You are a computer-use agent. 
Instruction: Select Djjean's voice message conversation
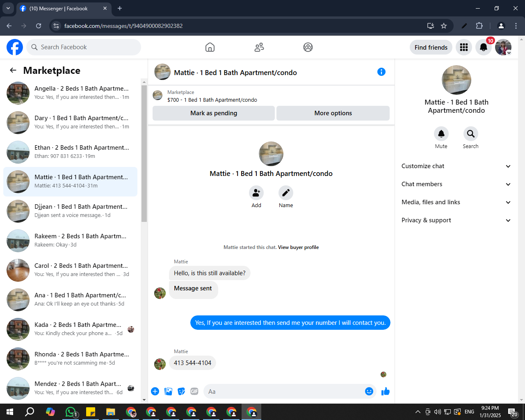pos(70,211)
